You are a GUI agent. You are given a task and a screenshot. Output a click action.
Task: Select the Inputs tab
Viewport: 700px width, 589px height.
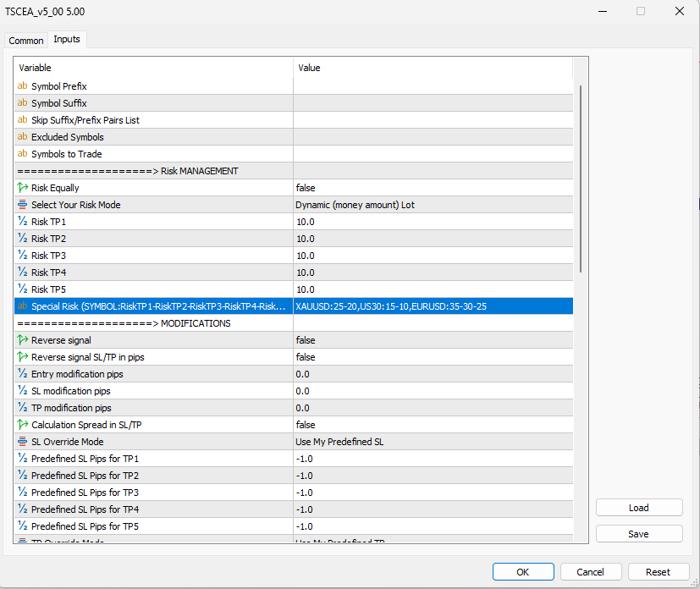[67, 40]
